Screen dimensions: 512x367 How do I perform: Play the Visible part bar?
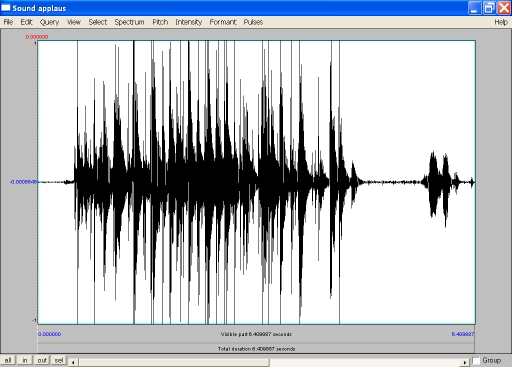point(256,334)
